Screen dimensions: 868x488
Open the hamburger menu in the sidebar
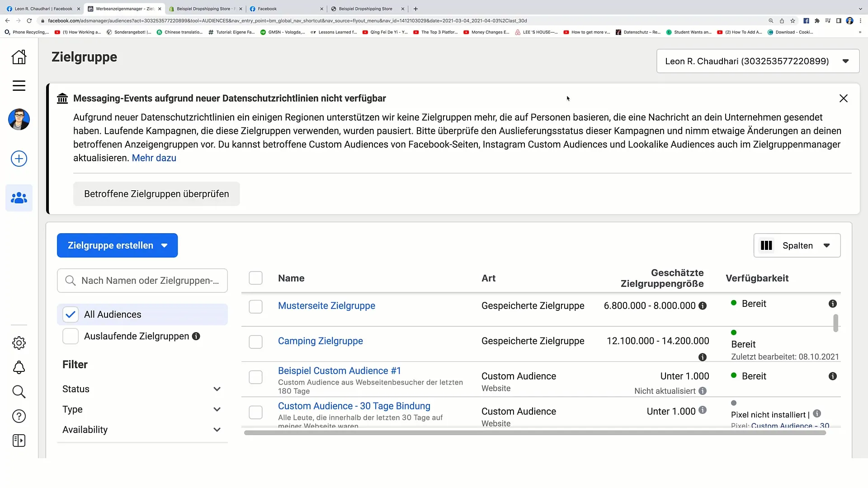(x=19, y=86)
